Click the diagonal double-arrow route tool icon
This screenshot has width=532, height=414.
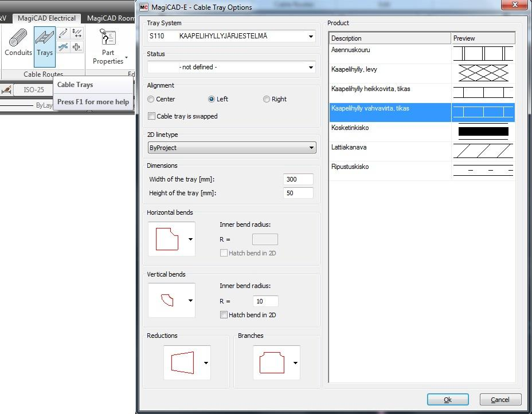[x=63, y=33]
